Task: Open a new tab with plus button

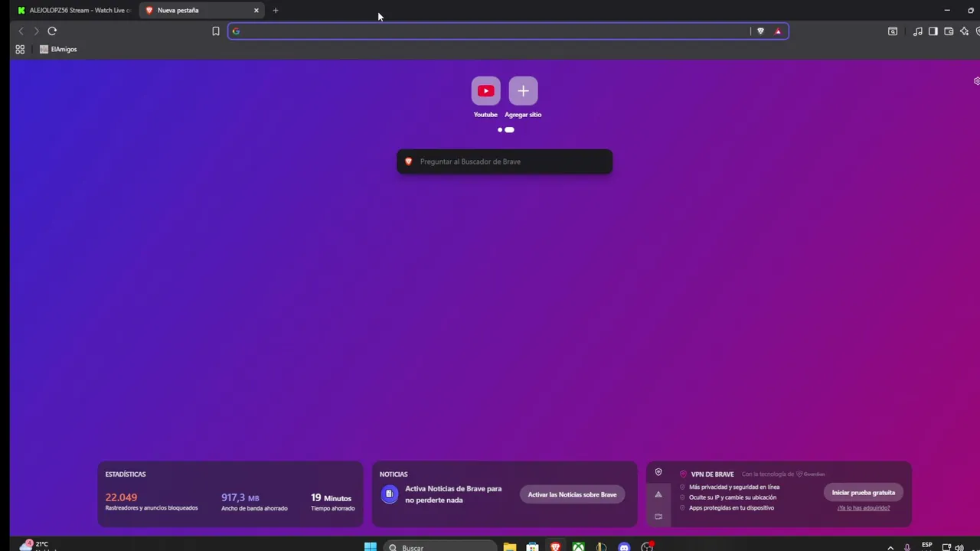Action: pos(276,11)
